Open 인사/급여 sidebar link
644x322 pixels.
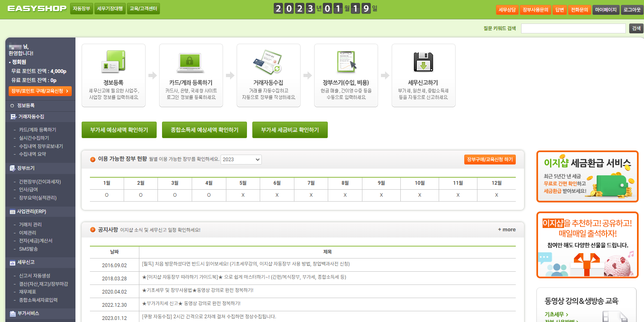(x=28, y=190)
